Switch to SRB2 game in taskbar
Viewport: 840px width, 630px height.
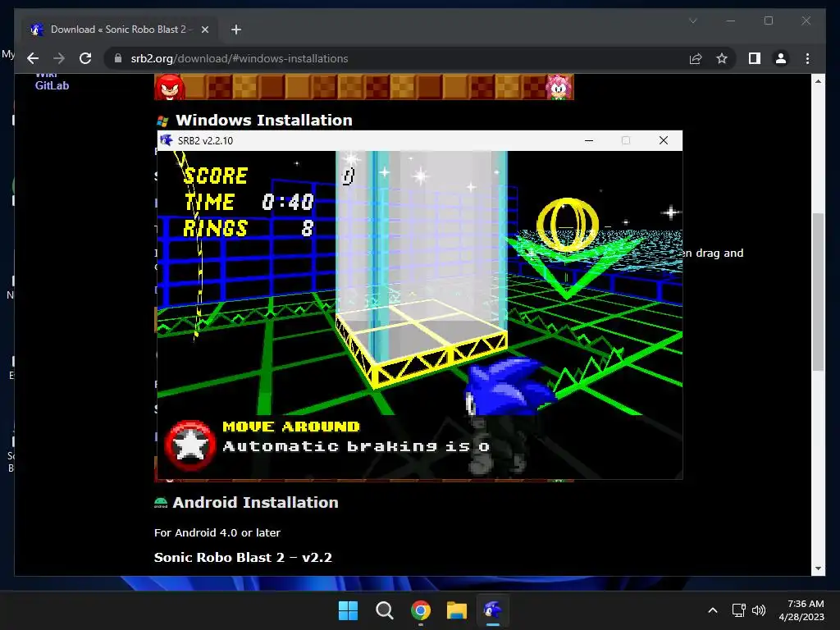pos(493,610)
